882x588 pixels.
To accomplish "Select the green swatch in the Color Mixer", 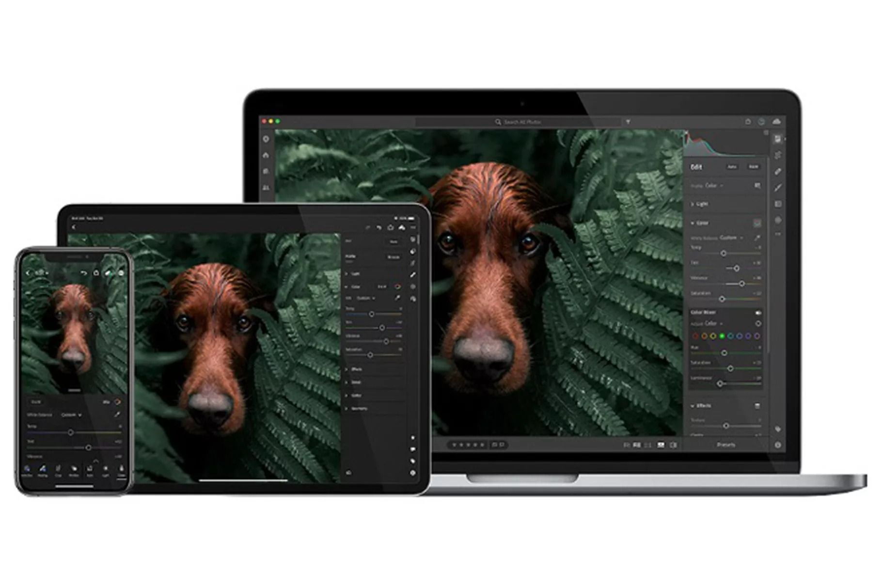I will pos(723,336).
